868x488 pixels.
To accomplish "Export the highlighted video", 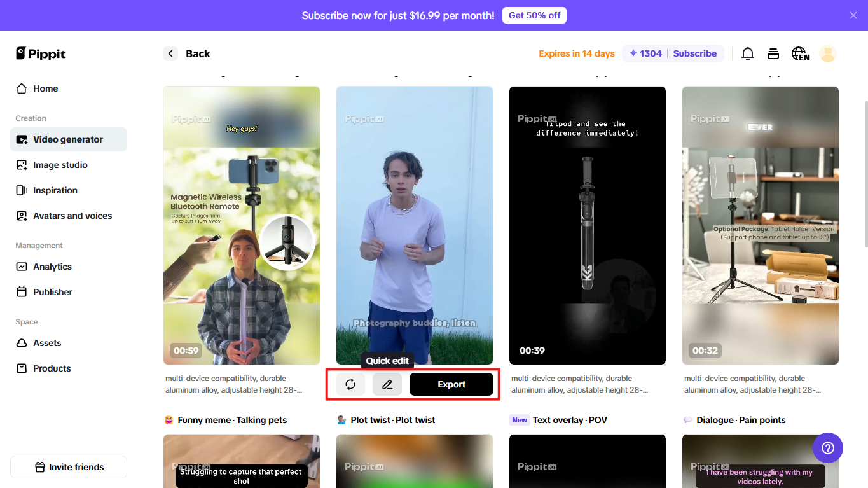I will (x=451, y=384).
